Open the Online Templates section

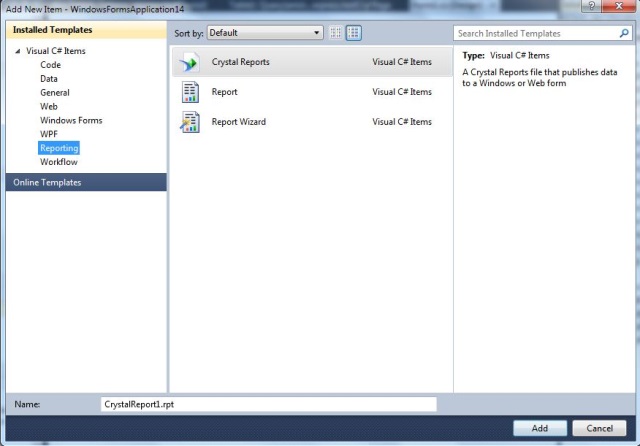(x=86, y=182)
